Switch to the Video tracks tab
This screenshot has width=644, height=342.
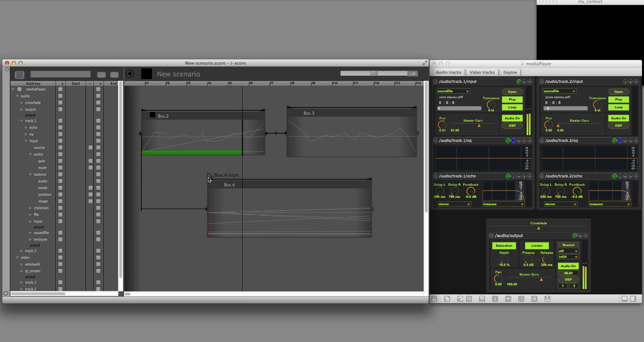coord(482,72)
